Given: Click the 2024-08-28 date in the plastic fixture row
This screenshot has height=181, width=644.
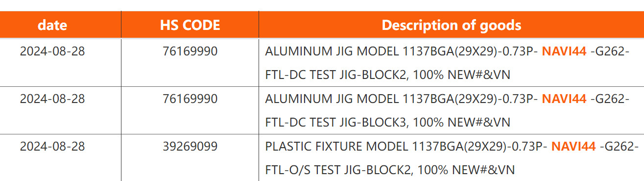Looking at the screenshot, I should tap(52, 147).
